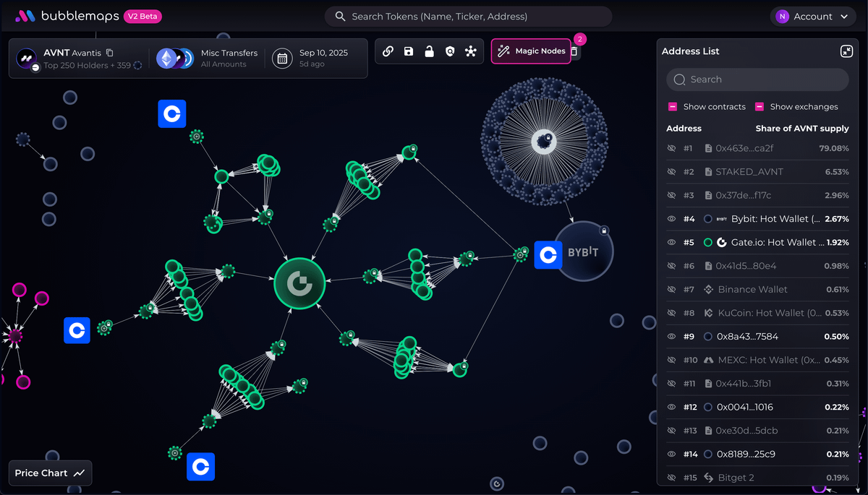Click the copy link icon in toolbar

point(388,51)
